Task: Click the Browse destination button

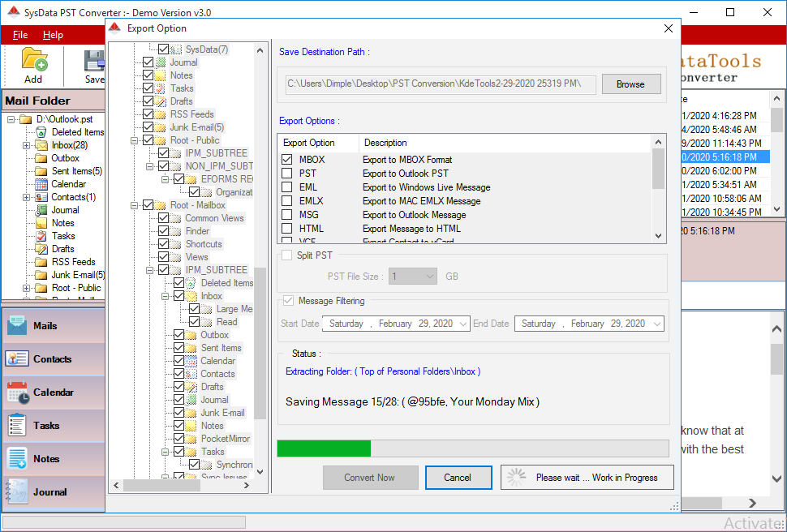Action: coord(631,84)
